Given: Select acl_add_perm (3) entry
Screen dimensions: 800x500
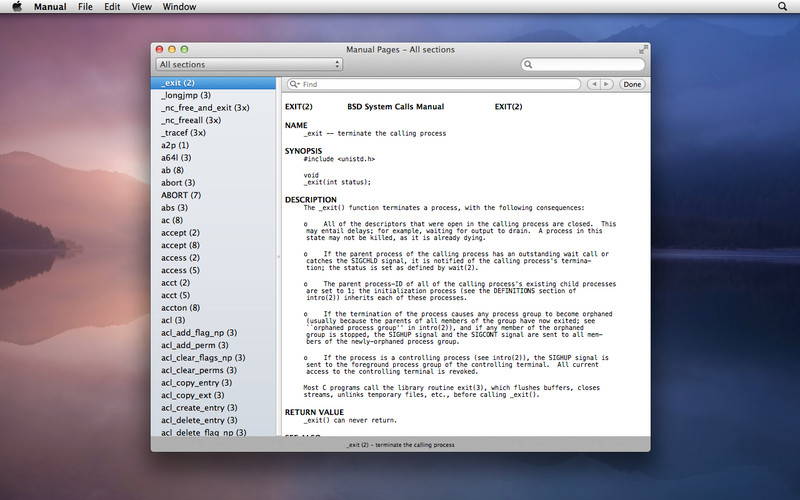Looking at the screenshot, I should click(213, 345).
